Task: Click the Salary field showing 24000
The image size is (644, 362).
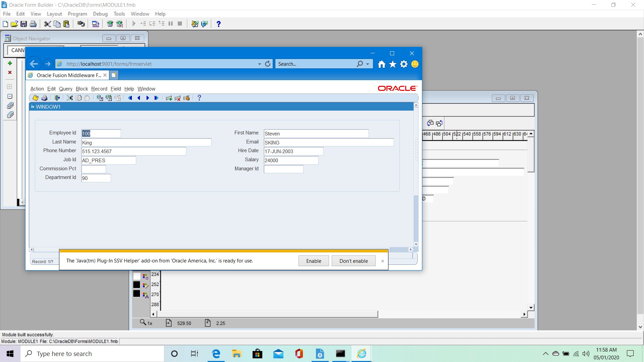Action: [x=291, y=160]
